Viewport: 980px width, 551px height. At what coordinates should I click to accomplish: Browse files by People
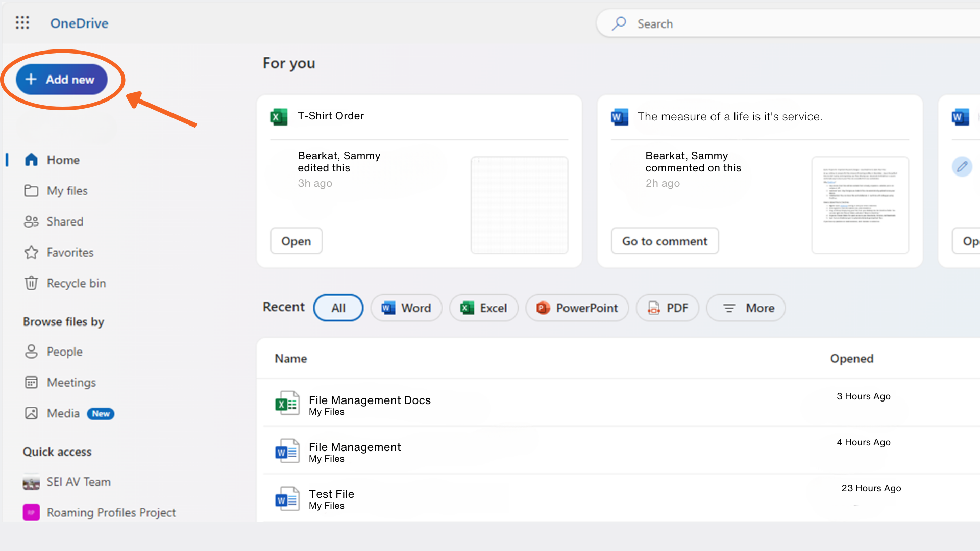point(65,351)
